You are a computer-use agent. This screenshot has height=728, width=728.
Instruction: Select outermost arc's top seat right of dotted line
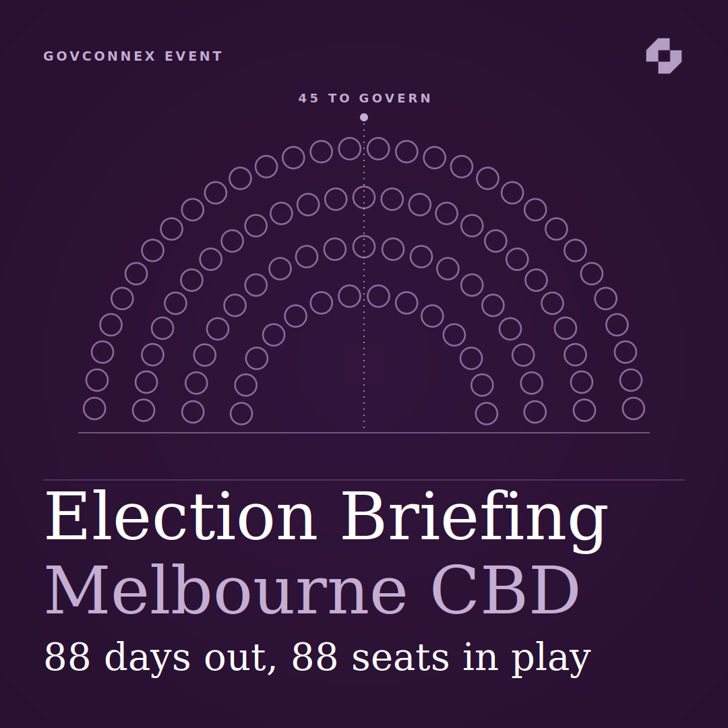378,148
